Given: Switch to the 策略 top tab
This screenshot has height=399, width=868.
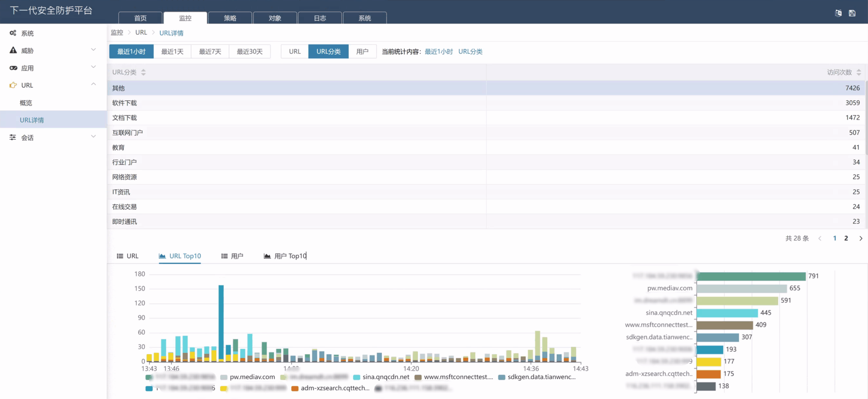Looking at the screenshot, I should click(x=230, y=18).
